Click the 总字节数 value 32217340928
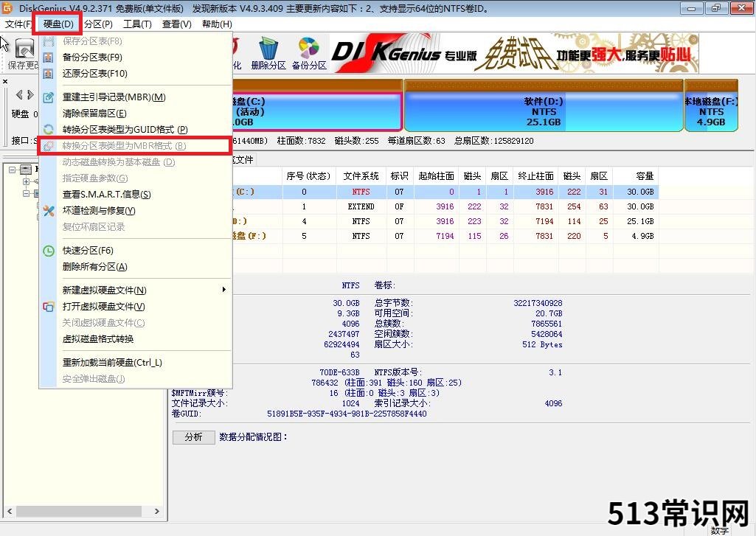This screenshot has width=756, height=536. [538, 303]
